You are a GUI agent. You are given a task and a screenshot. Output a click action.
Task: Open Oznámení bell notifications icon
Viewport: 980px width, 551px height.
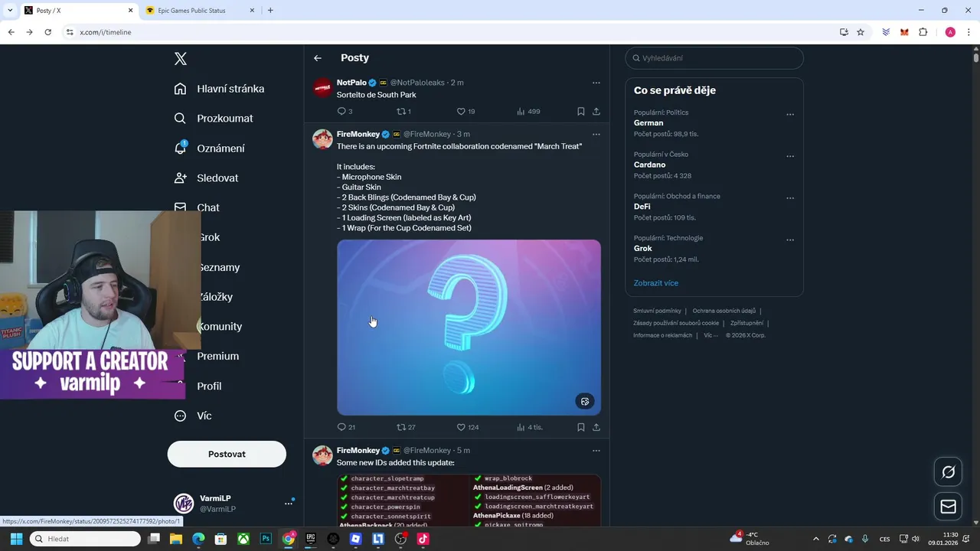click(x=180, y=148)
